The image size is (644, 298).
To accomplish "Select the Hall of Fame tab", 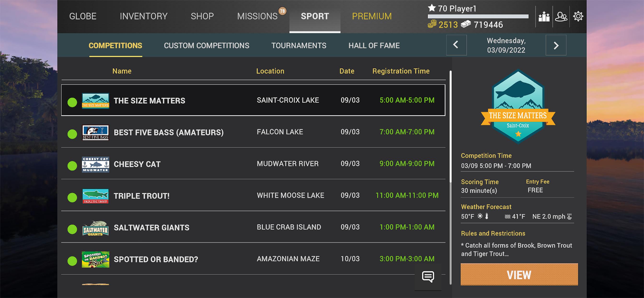I will pyautogui.click(x=374, y=45).
